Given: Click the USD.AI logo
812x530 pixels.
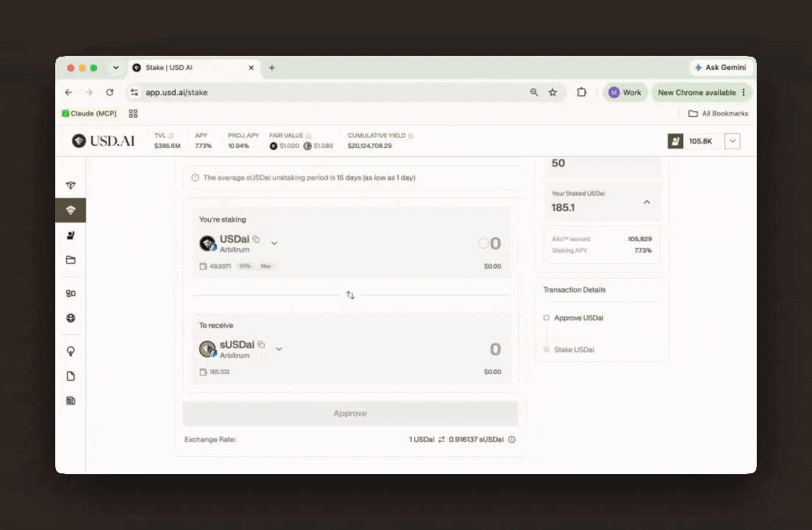Looking at the screenshot, I should (104, 141).
